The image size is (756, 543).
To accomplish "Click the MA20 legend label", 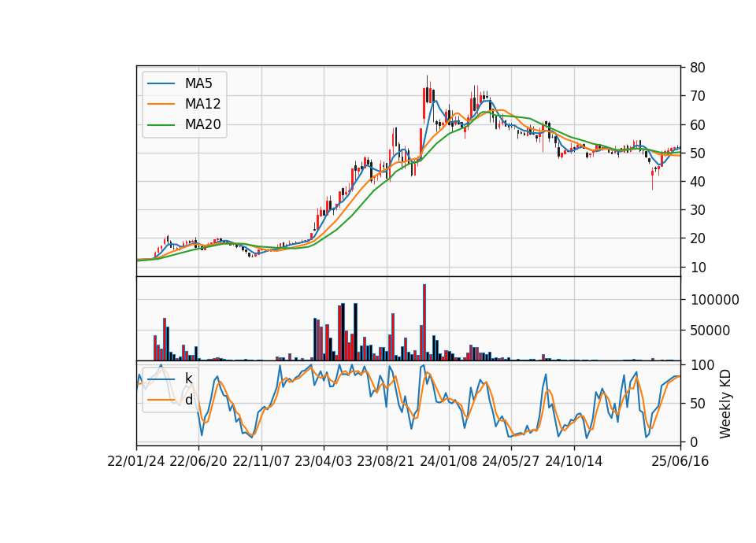I will point(202,125).
